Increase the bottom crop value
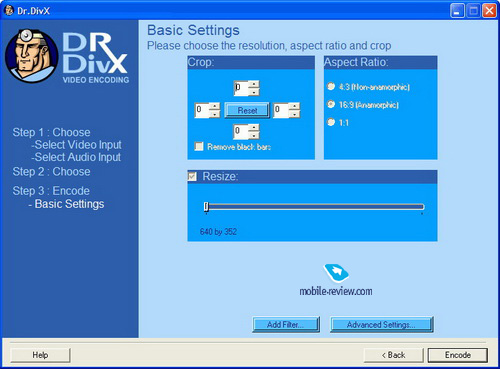The width and height of the screenshot is (500, 369). [x=254, y=128]
